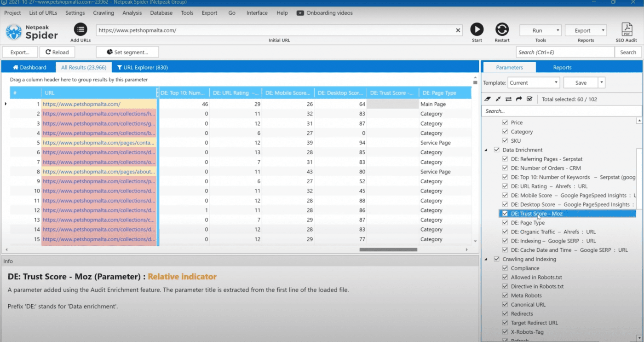
Task: Open the Export reports dropdown
Action: [x=586, y=30]
